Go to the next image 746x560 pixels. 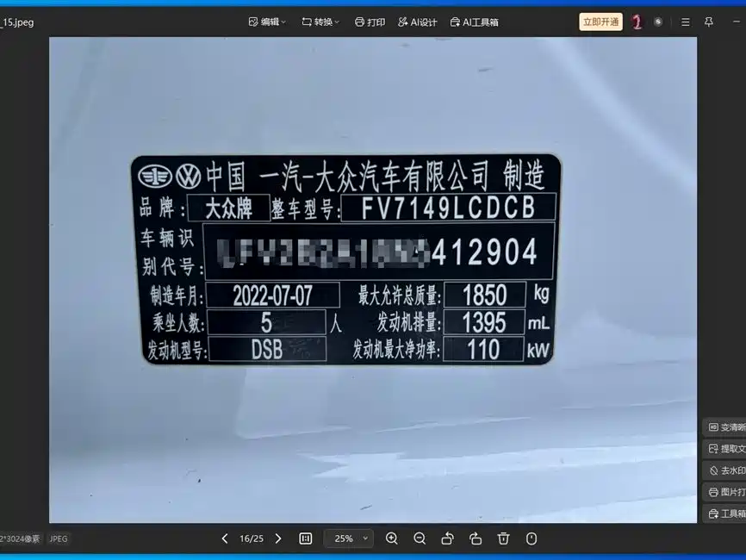(x=278, y=538)
